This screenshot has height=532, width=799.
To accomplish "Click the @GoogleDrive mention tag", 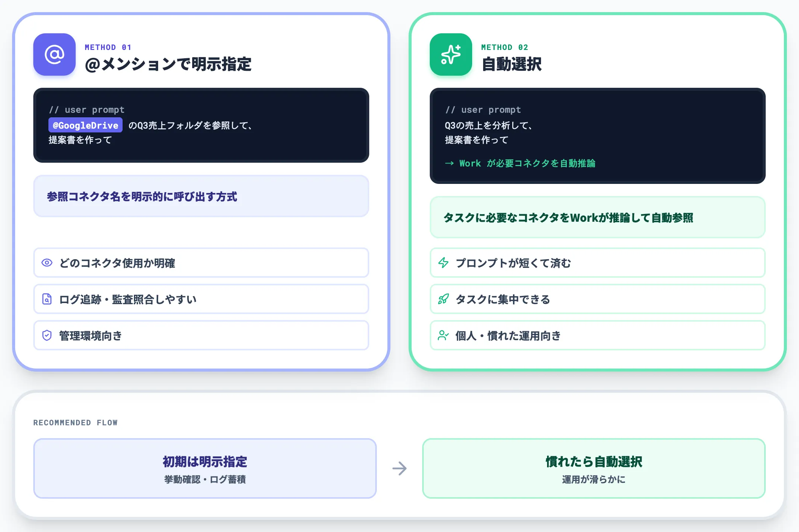I will point(85,125).
